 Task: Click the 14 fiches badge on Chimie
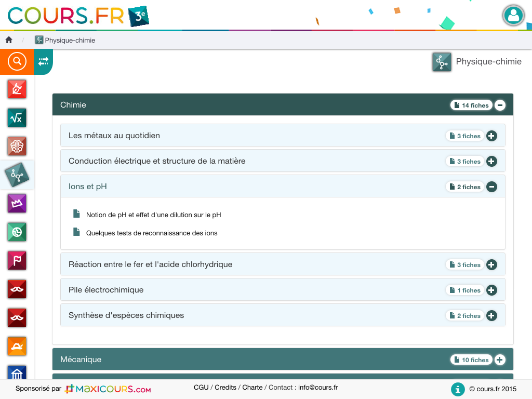[x=471, y=105]
